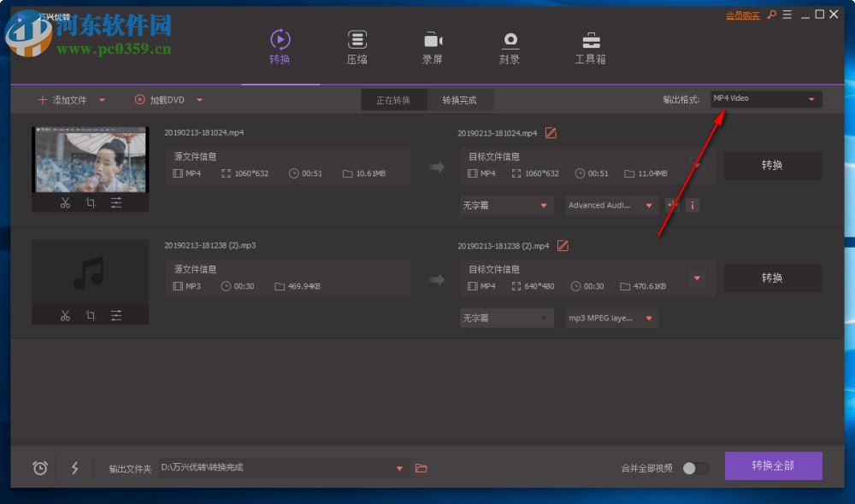Switch to the 压缩 compress tab
The image size is (855, 504).
coord(357,47)
